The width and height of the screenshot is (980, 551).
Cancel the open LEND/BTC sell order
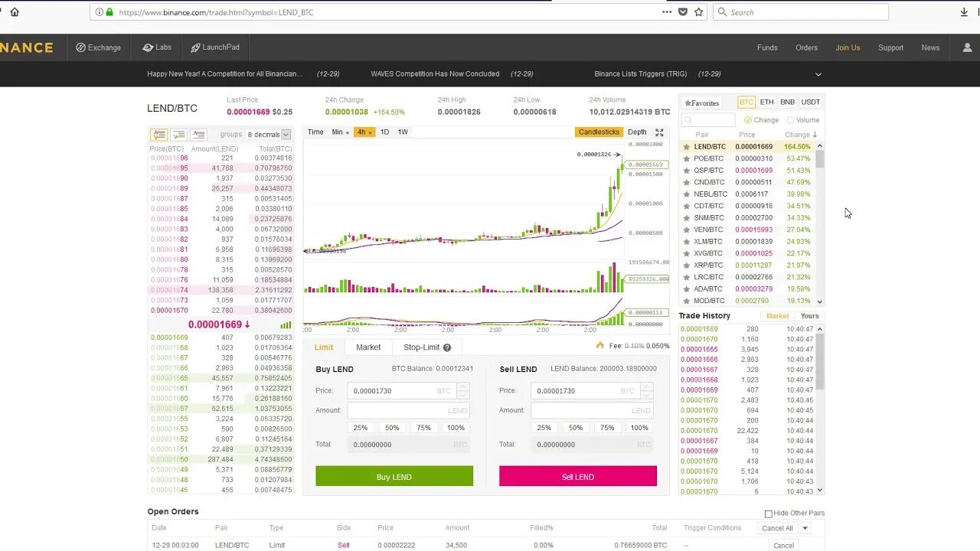click(x=784, y=546)
